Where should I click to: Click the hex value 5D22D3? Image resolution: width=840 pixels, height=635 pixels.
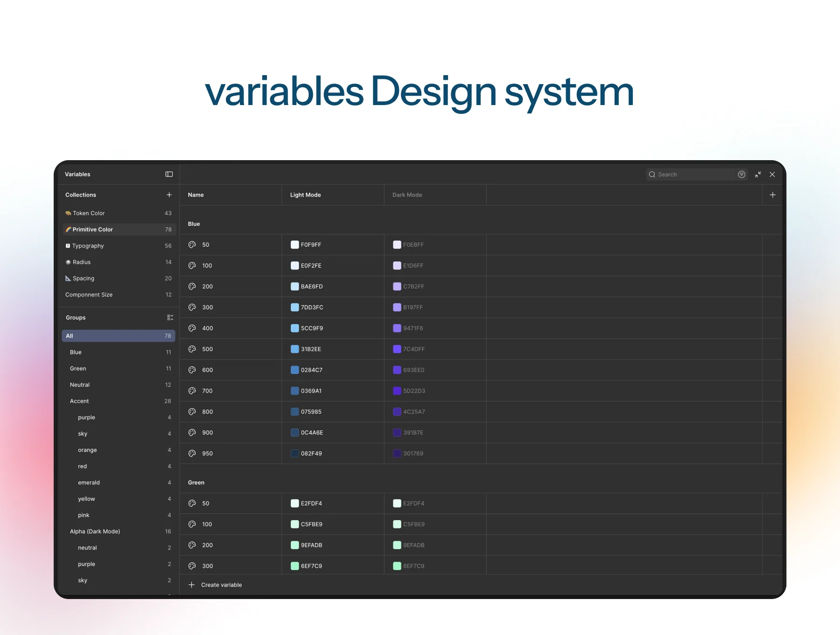pos(414,391)
